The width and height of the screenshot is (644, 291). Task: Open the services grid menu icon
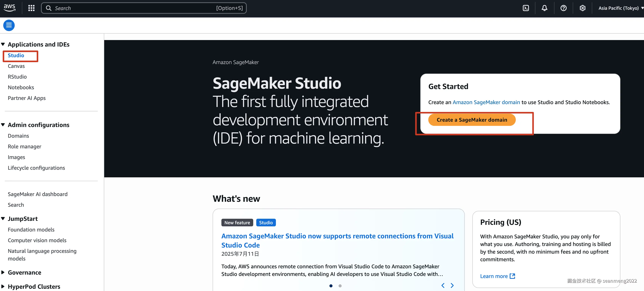[31, 8]
